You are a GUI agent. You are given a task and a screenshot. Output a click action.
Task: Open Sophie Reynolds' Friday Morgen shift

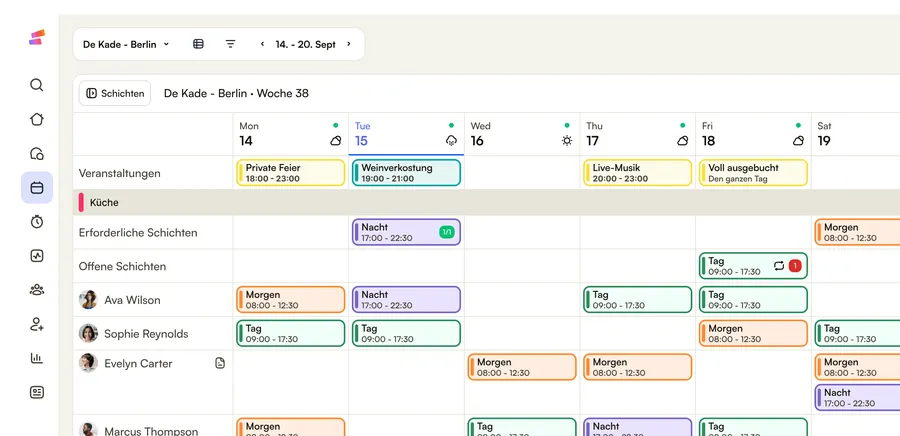(753, 333)
